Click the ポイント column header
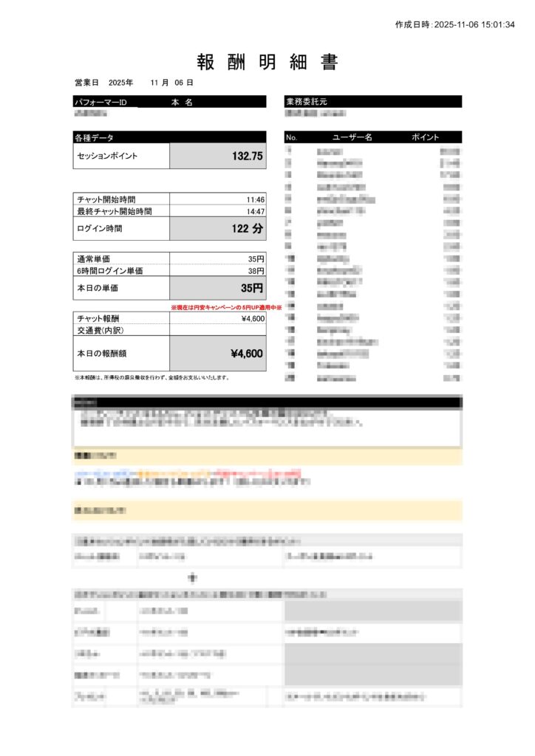 point(425,137)
